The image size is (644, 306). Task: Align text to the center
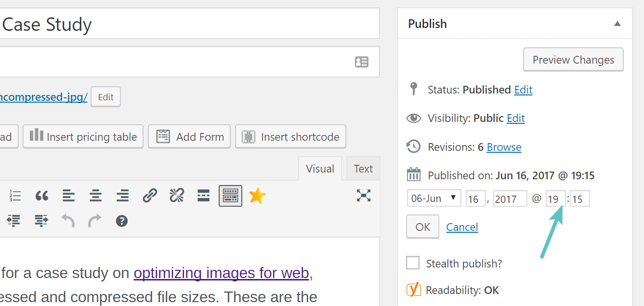pyautogui.click(x=95, y=195)
